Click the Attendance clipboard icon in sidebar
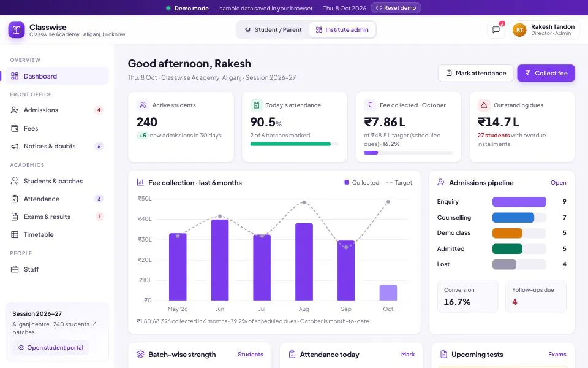This screenshot has height=368, width=588. point(15,199)
